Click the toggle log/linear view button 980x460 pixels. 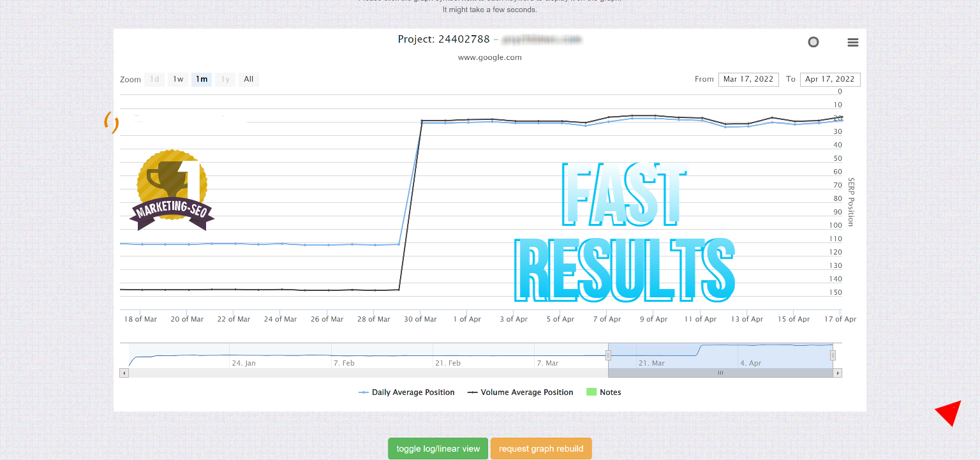[438, 449]
